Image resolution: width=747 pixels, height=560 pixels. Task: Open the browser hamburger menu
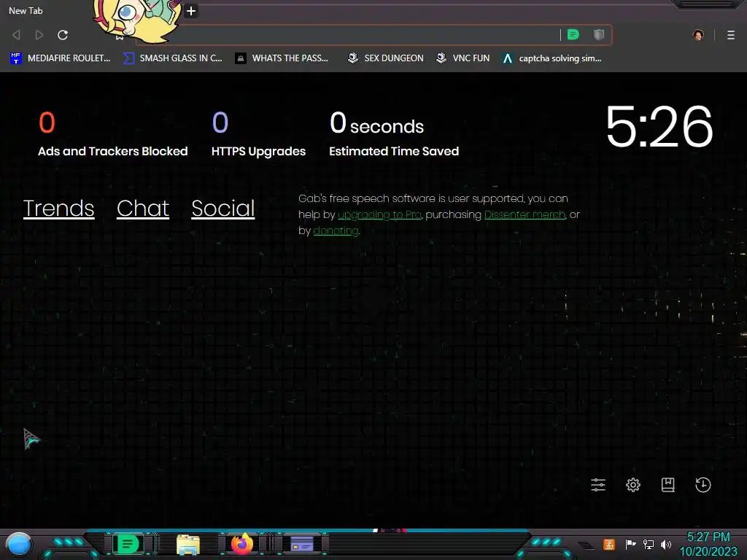[731, 35]
